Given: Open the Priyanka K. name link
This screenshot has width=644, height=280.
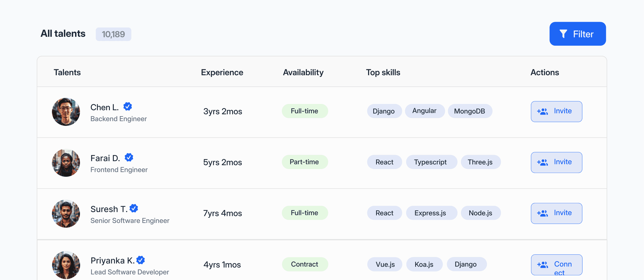Looking at the screenshot, I should click(x=112, y=260).
